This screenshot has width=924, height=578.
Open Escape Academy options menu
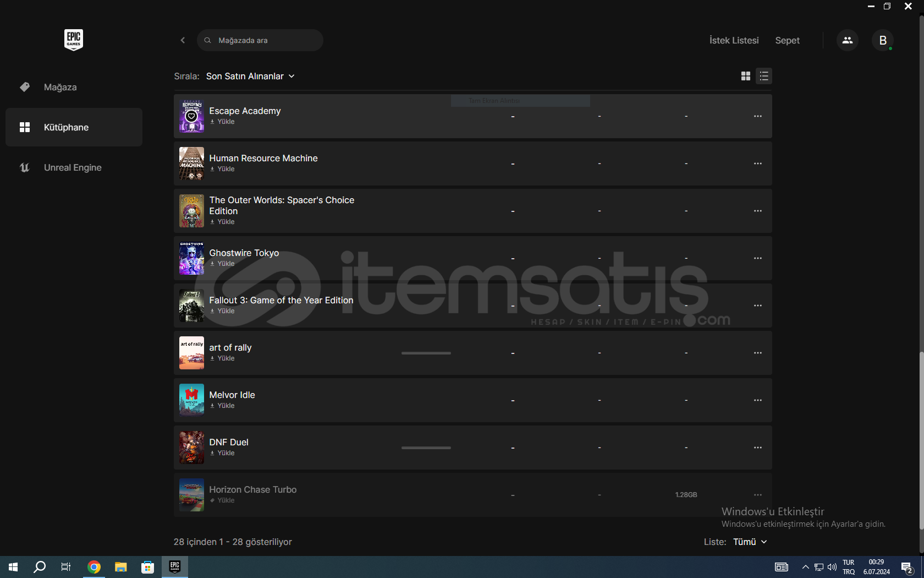pyautogui.click(x=758, y=116)
